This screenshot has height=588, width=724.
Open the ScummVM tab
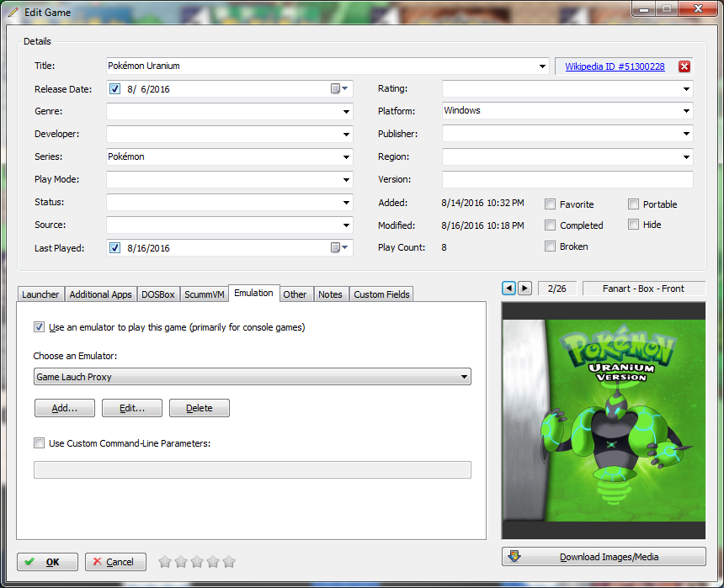coord(204,294)
